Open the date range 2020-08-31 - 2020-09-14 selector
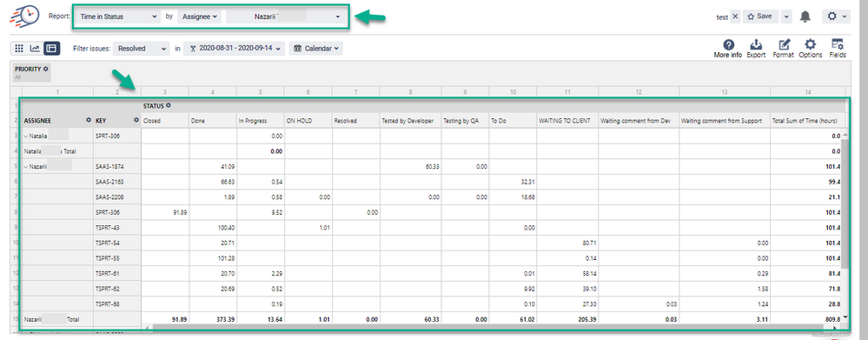868x340 pixels. point(235,49)
